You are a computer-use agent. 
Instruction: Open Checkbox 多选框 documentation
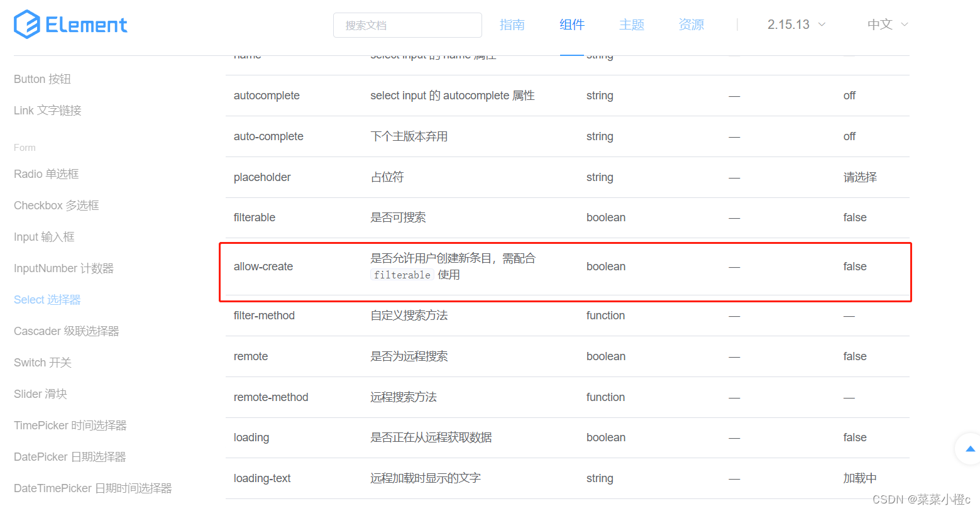click(x=56, y=205)
